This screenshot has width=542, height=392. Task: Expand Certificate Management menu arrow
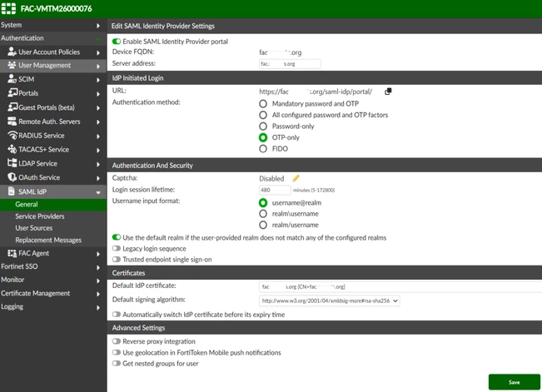click(98, 294)
